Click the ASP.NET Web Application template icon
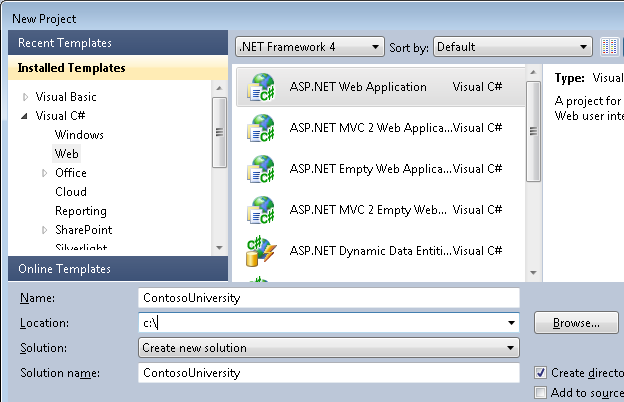The height and width of the screenshot is (402, 624). point(260,87)
